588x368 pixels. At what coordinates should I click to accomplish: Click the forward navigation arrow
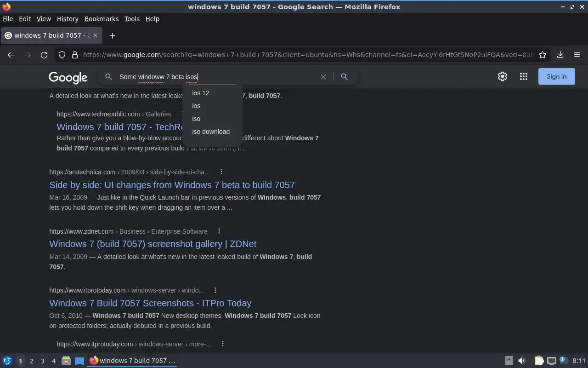point(28,55)
